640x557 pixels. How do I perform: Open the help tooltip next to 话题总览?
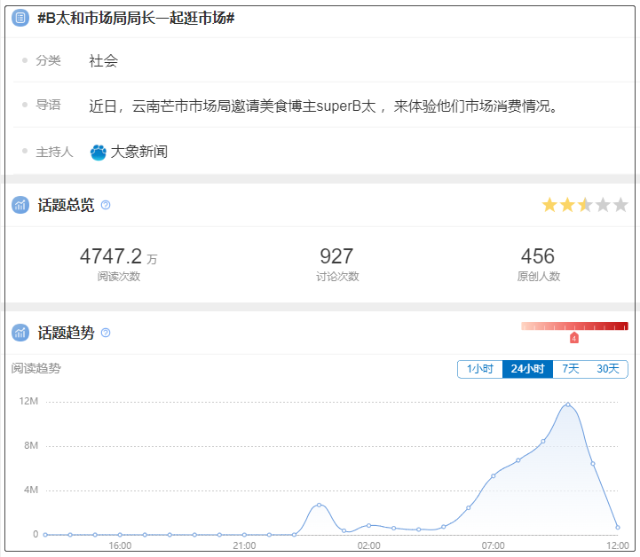coord(105,205)
